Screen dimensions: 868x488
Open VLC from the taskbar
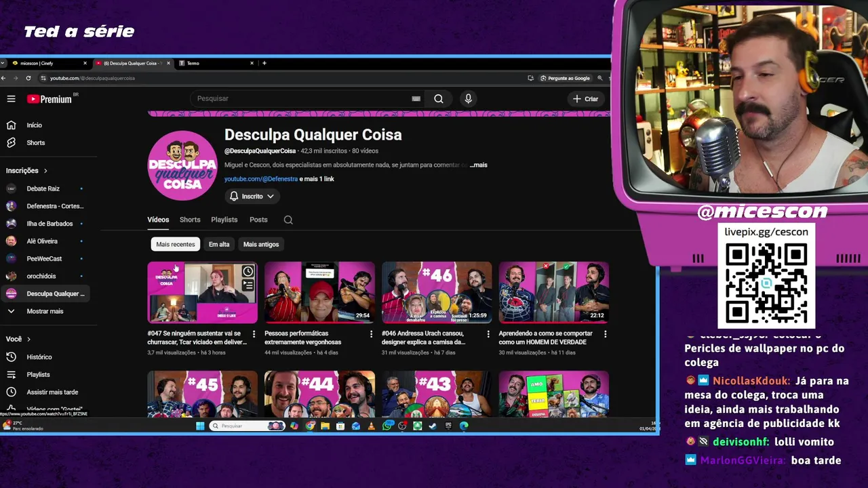click(x=371, y=426)
